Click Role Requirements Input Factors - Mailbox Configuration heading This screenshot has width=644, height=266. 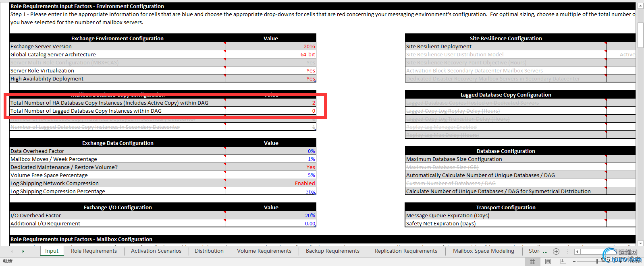click(x=81, y=239)
